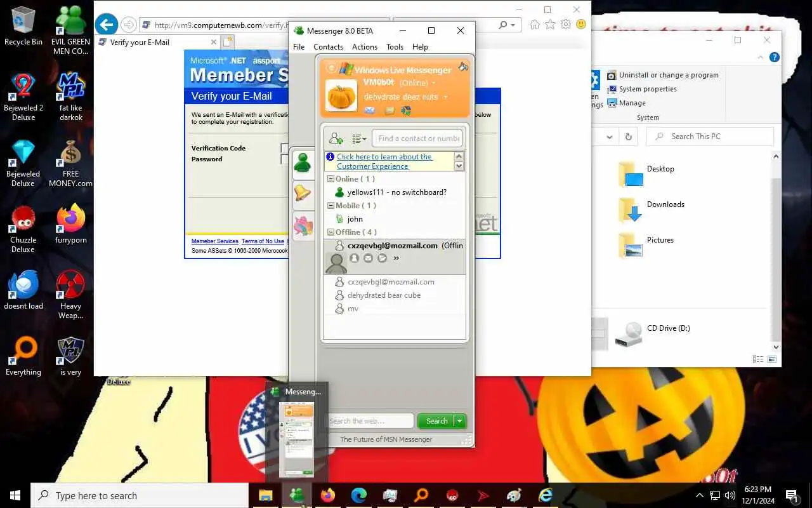Screen dimensions: 812x508
Task: Click the send e-mail icon in contact card
Action: 368,258
